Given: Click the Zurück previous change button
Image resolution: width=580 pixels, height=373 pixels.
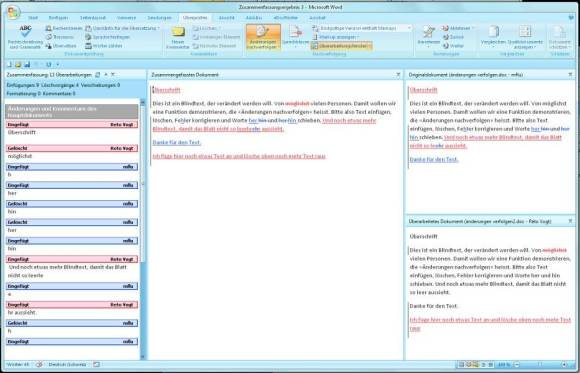Looking at the screenshot, I should coord(453,37).
